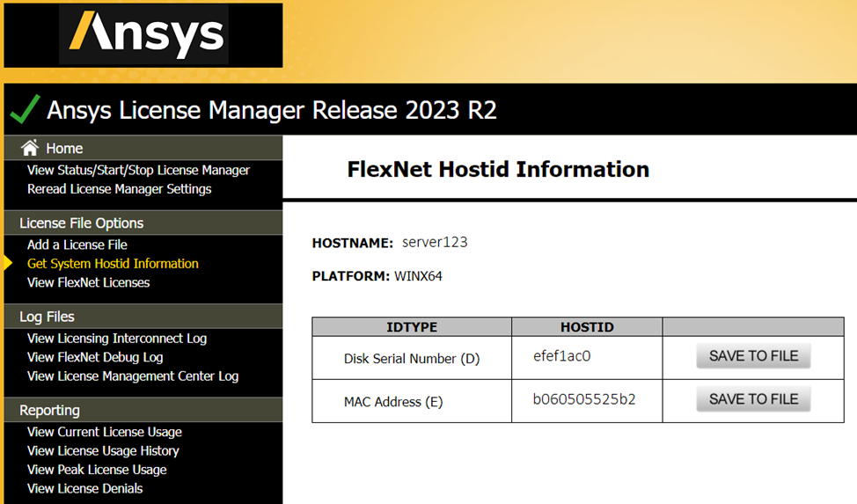The width and height of the screenshot is (857, 504).
Task: Click the green checkmark status icon
Action: tap(25, 109)
